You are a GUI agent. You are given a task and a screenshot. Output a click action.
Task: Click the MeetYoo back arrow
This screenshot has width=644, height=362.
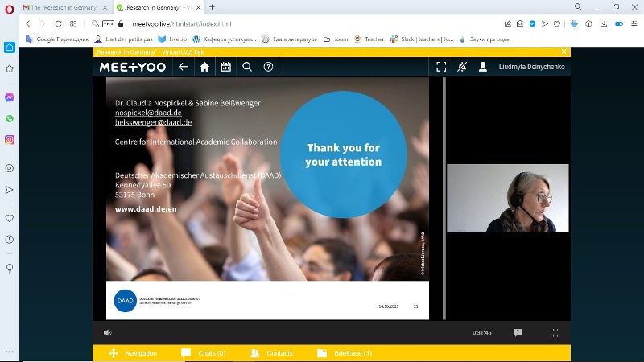pyautogui.click(x=183, y=67)
